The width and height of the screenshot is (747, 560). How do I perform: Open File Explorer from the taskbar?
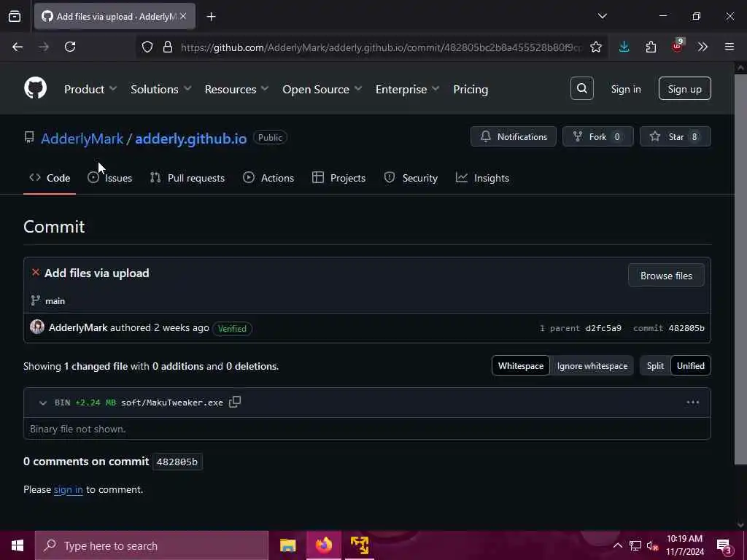287,545
